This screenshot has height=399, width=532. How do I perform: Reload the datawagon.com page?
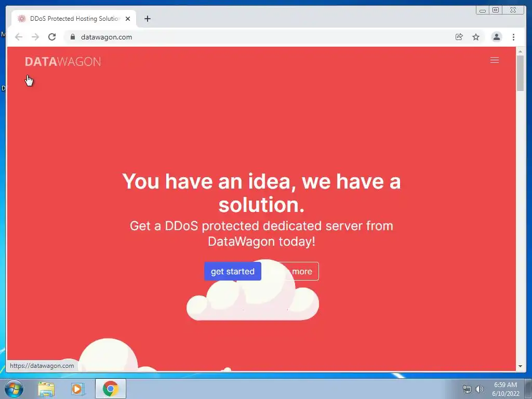(52, 37)
